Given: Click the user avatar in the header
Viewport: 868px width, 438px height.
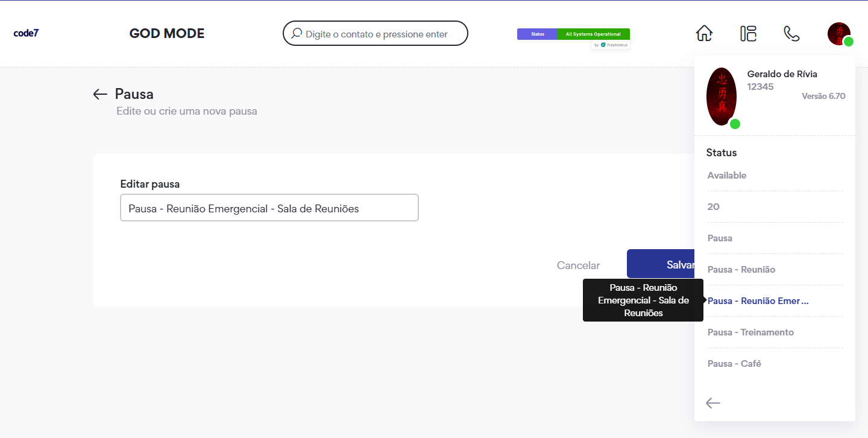Looking at the screenshot, I should tap(839, 34).
